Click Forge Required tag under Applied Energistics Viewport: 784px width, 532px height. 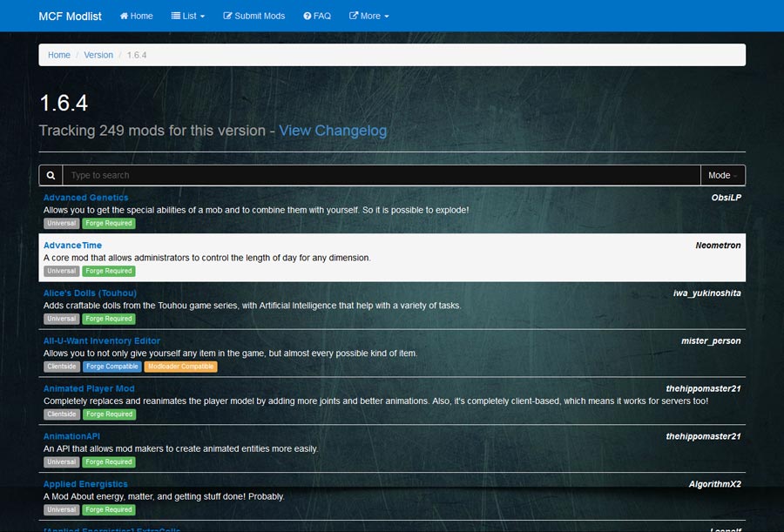point(109,510)
